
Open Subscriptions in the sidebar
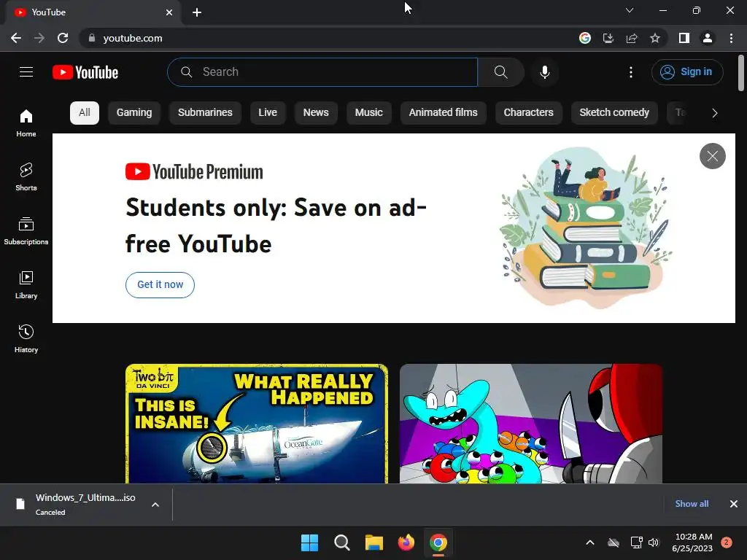[26, 231]
